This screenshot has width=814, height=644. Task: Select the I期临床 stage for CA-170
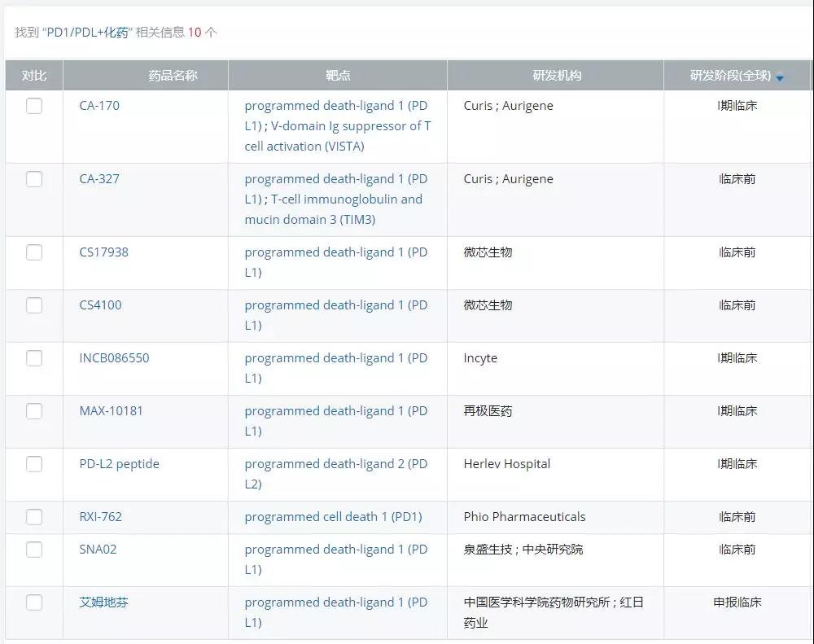click(737, 105)
